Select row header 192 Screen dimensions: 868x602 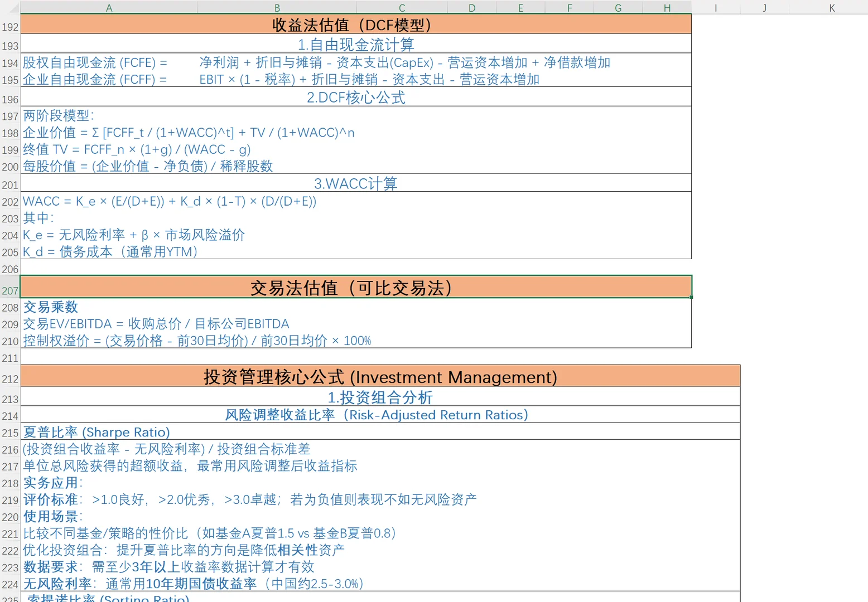click(9, 26)
